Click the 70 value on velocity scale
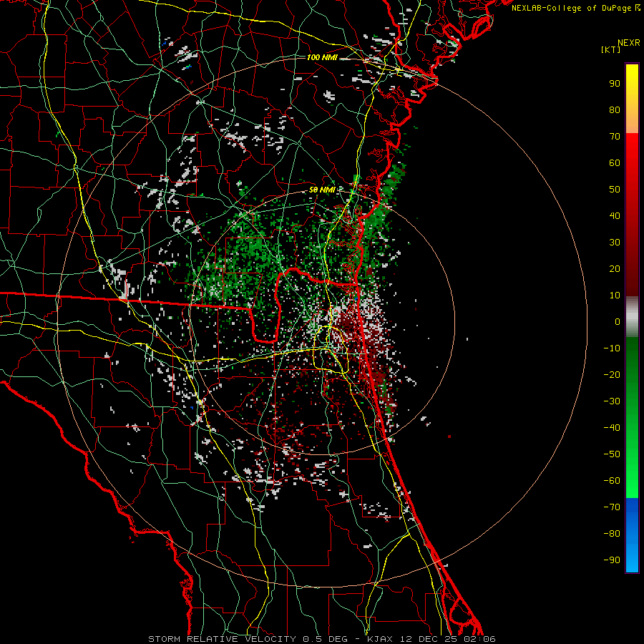644x644 pixels. [615, 137]
